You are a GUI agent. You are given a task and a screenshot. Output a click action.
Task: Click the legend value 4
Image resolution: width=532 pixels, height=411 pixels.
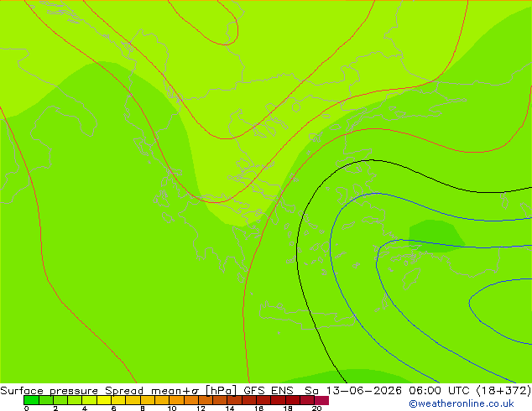(x=85, y=408)
